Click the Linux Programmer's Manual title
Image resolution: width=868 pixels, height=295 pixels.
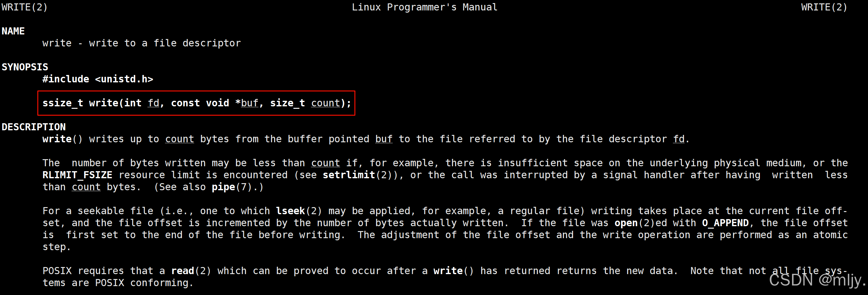[425, 7]
